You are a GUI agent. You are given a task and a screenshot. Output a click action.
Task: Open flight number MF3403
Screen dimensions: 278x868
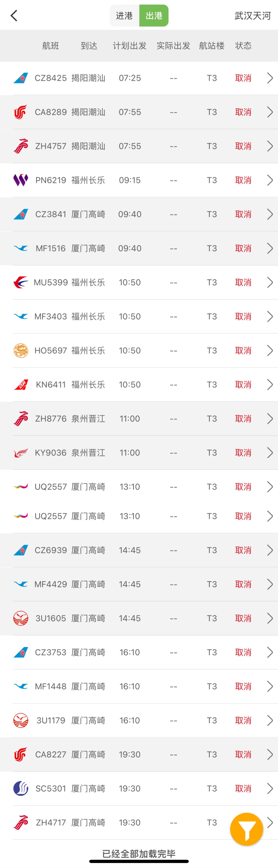(x=51, y=316)
